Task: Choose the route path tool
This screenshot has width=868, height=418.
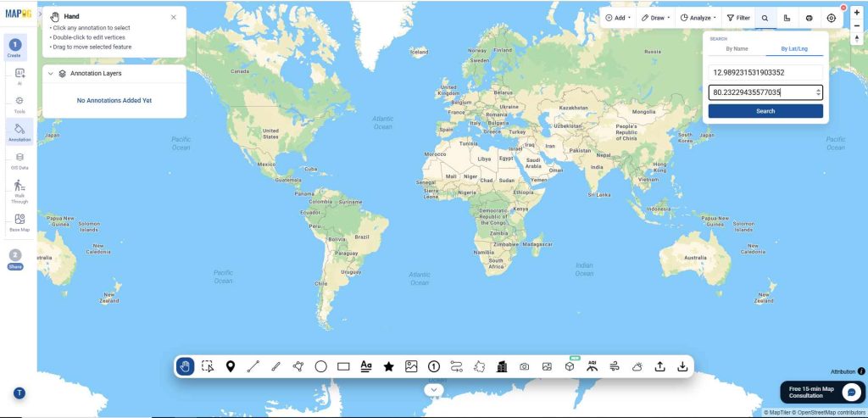Action: pyautogui.click(x=456, y=366)
